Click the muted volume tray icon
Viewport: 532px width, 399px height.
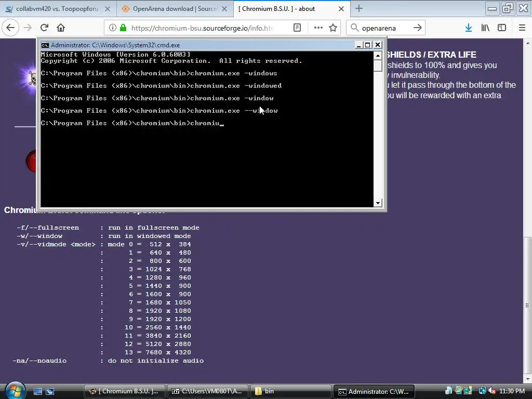click(493, 391)
